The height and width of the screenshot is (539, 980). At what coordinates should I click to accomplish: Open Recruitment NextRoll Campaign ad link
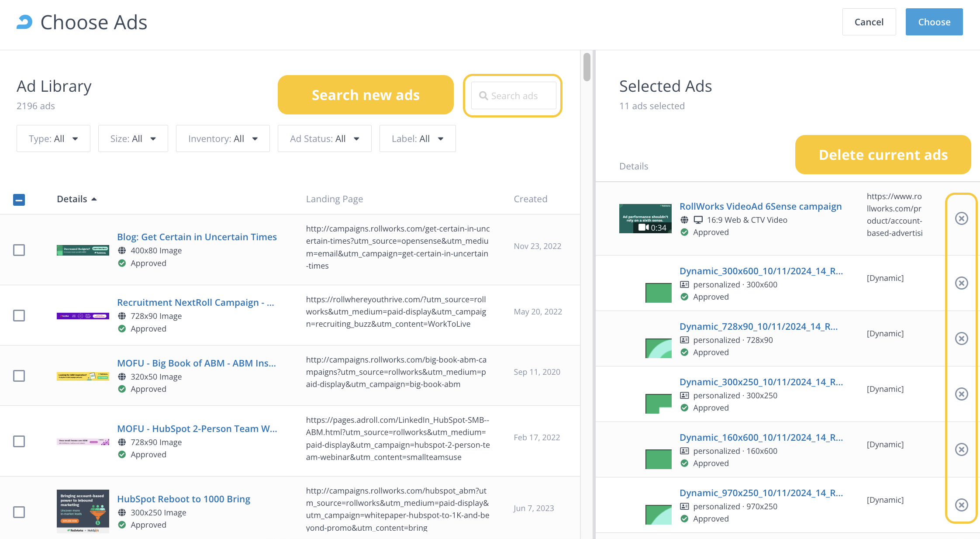point(195,302)
